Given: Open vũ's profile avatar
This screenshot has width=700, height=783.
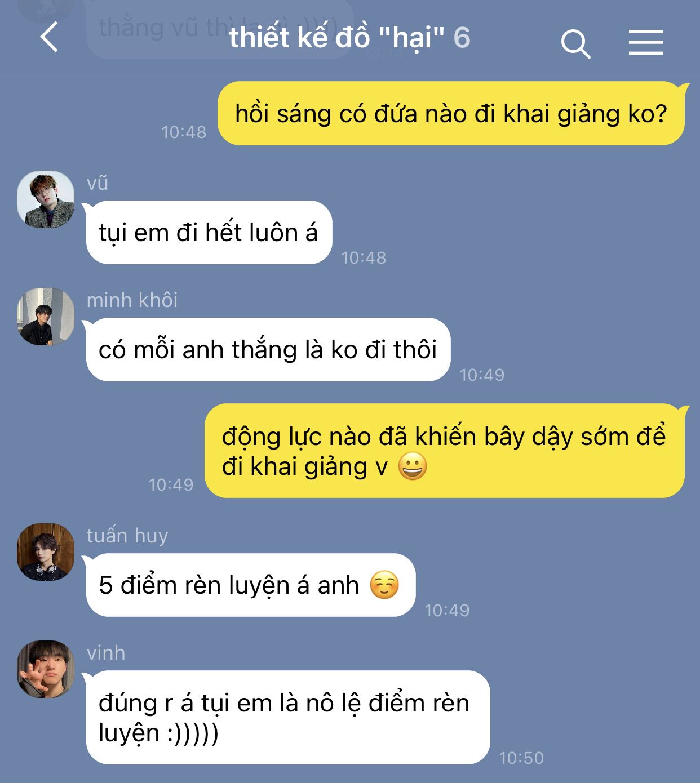Looking at the screenshot, I should pos(46,199).
